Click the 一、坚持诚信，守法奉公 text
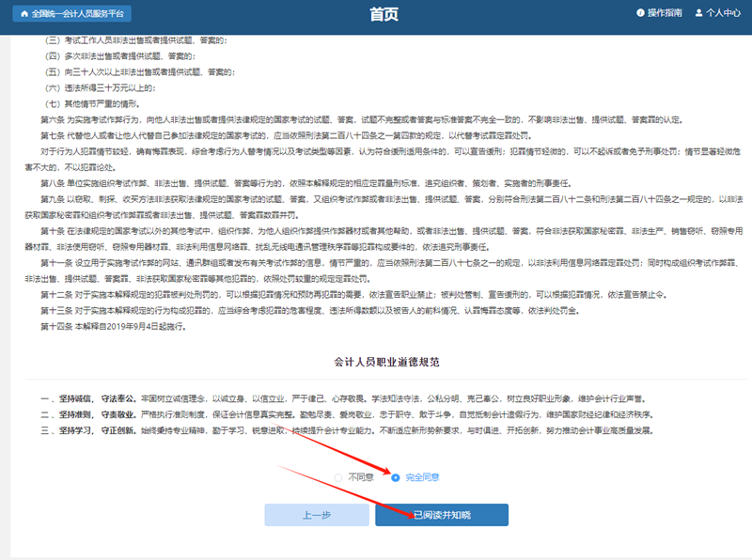The image size is (752, 560). (x=88, y=398)
